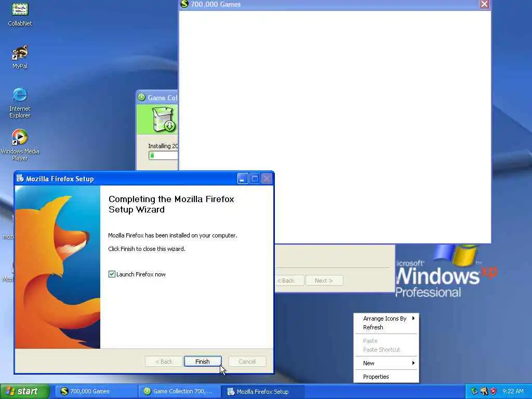Click the Game Collection window title icon

[141, 97]
